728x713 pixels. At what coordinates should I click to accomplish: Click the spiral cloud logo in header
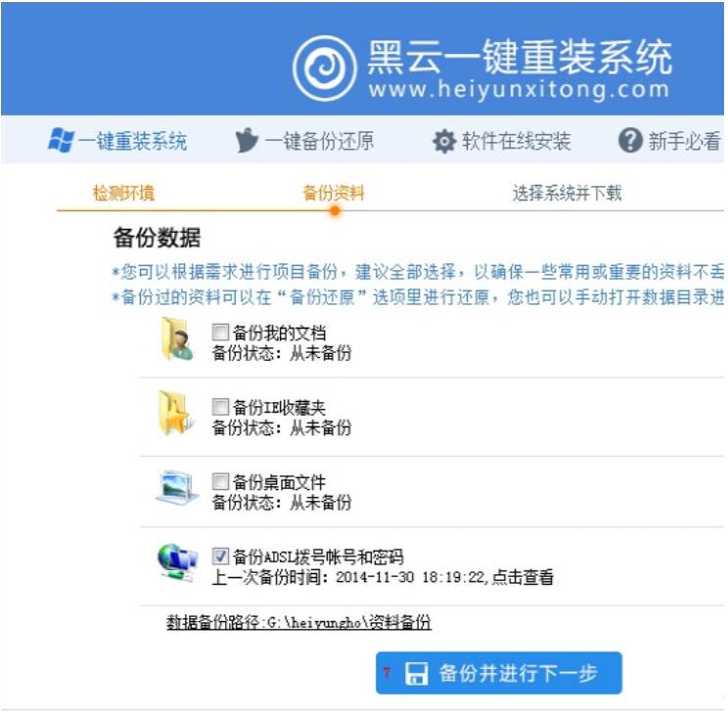coord(325,68)
